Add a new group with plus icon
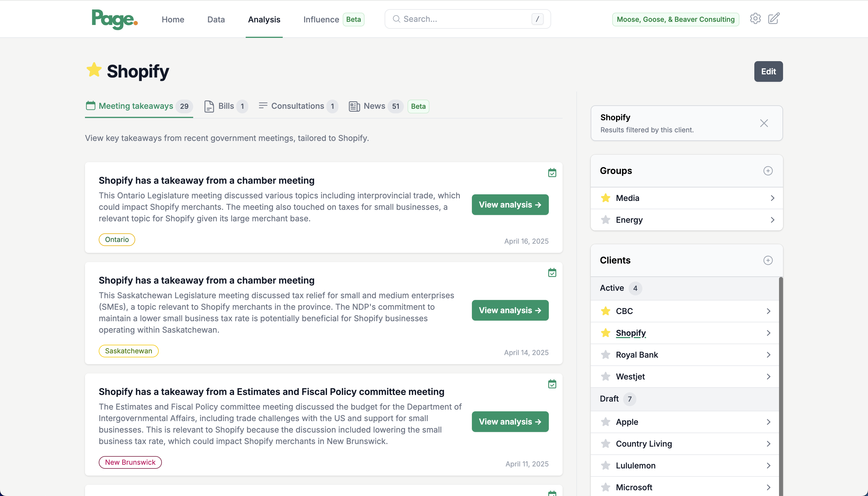 coord(768,171)
